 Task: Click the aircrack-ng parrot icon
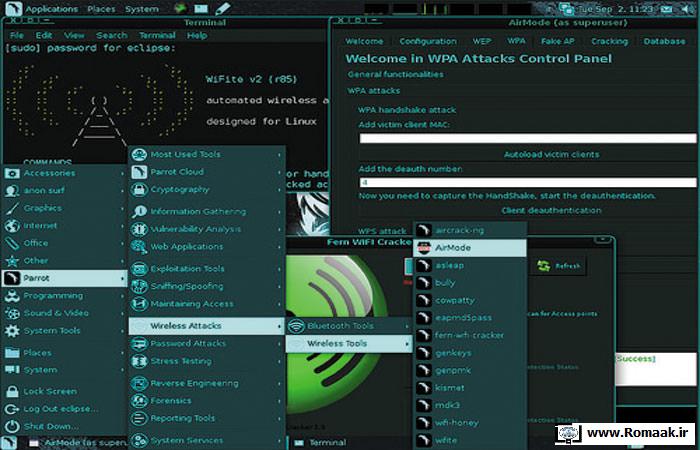point(424,230)
